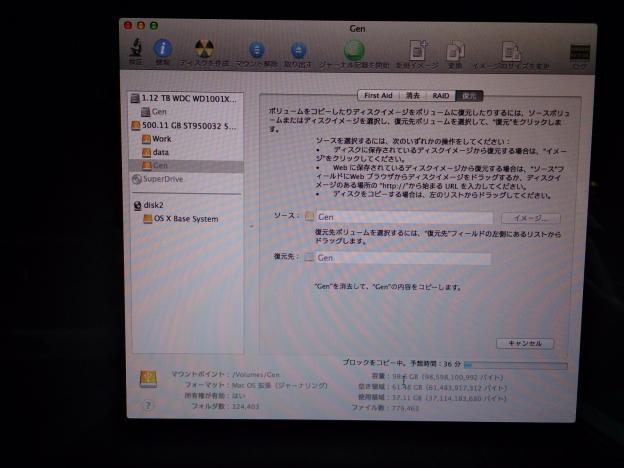Click the Burn disc (ディスクを作成) icon
This screenshot has height=468, width=624.
coord(204,49)
